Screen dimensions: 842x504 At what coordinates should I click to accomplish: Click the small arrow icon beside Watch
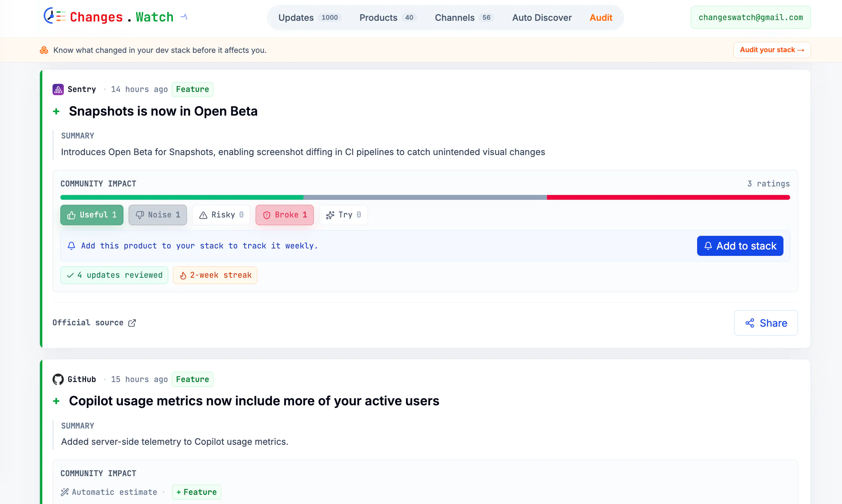pyautogui.click(x=184, y=17)
